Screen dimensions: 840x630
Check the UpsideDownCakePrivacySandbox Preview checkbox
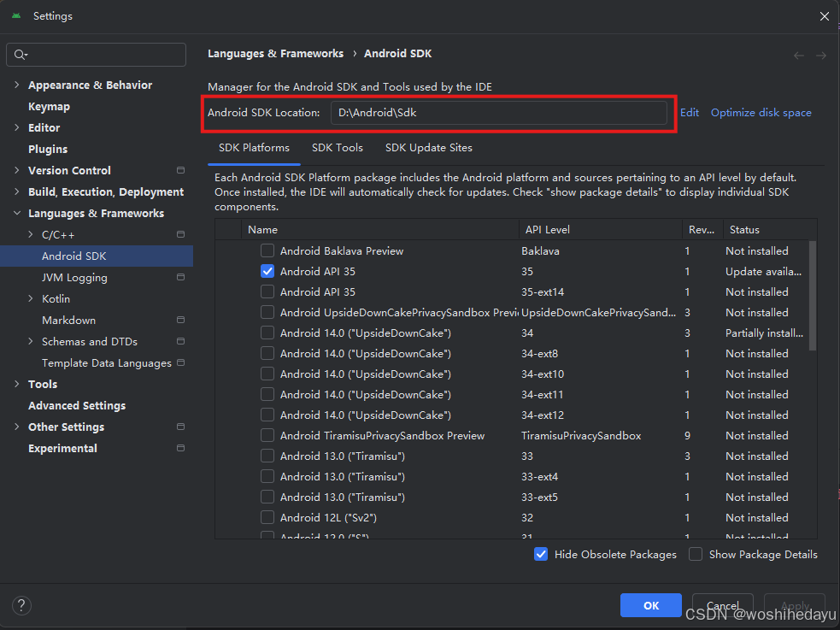[267, 312]
